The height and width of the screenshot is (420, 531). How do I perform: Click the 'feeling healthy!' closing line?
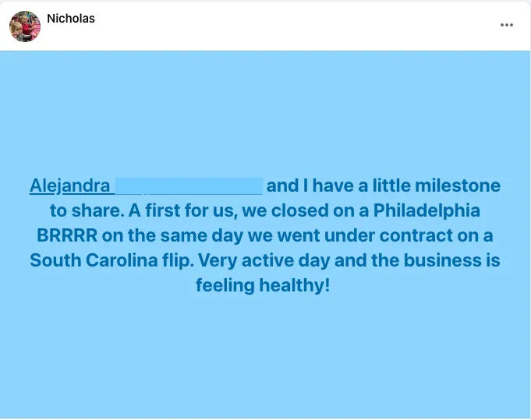263,285
